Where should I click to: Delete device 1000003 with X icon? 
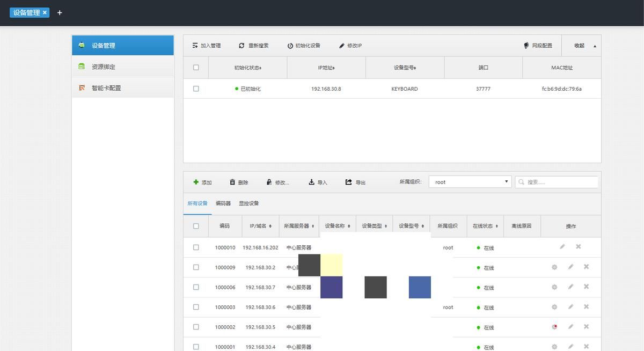(x=587, y=307)
